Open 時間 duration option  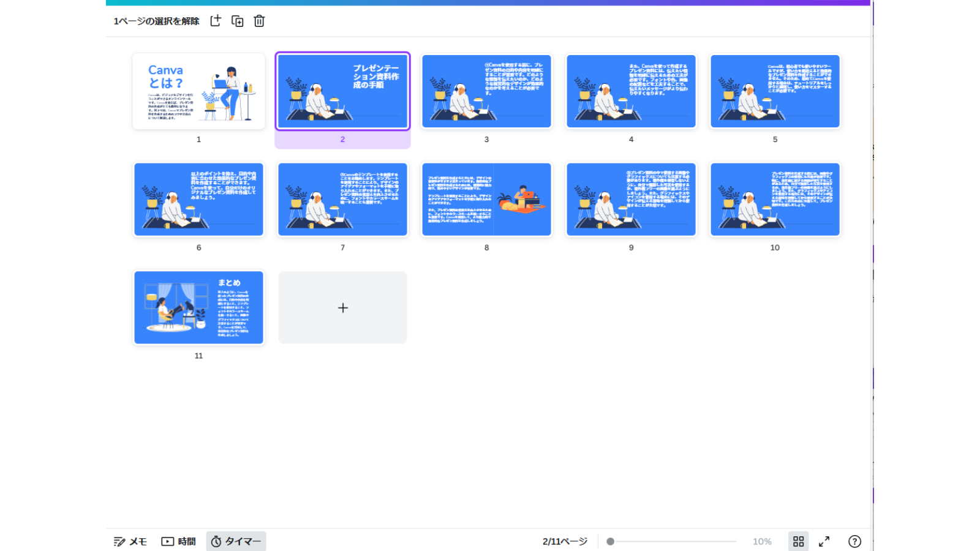(x=178, y=541)
